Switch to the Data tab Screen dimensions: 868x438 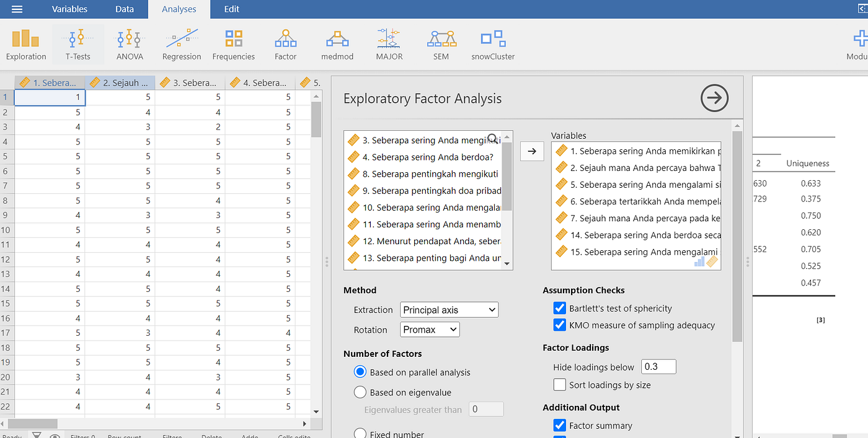pyautogui.click(x=125, y=9)
